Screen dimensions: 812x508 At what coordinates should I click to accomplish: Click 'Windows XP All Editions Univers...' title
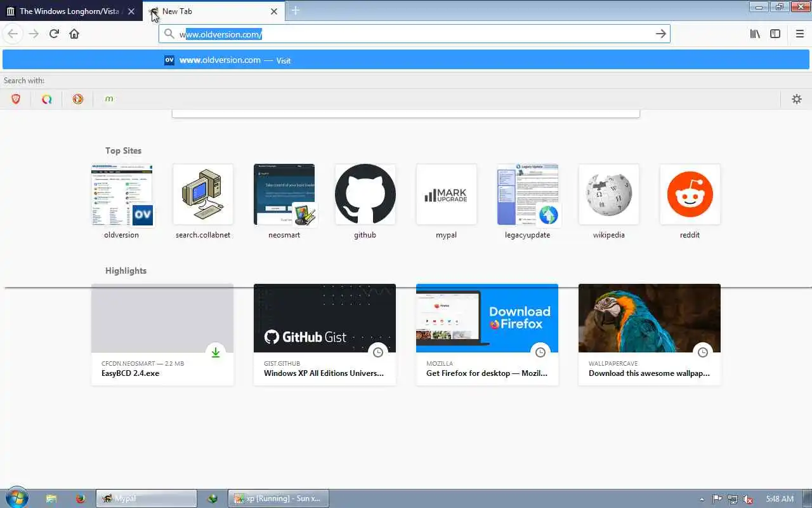(x=324, y=373)
